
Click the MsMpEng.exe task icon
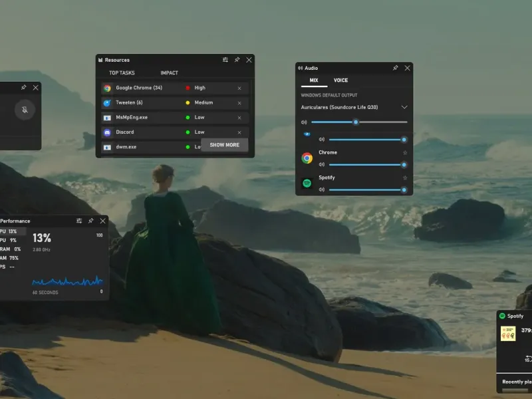point(107,118)
